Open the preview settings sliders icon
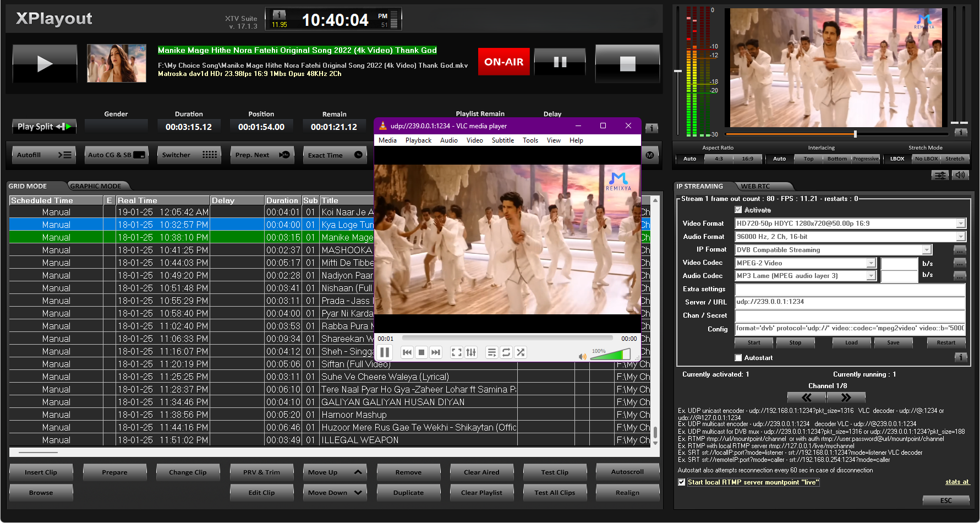 tap(940, 175)
